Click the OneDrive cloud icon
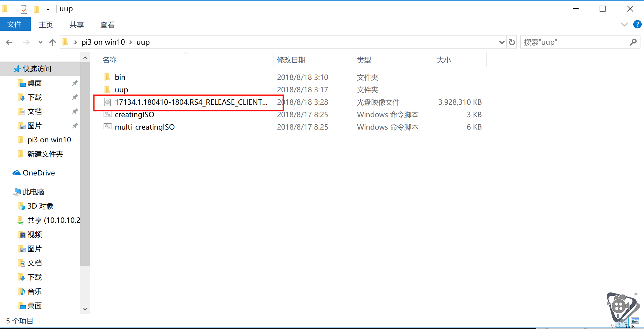644x329 pixels. tap(17, 173)
